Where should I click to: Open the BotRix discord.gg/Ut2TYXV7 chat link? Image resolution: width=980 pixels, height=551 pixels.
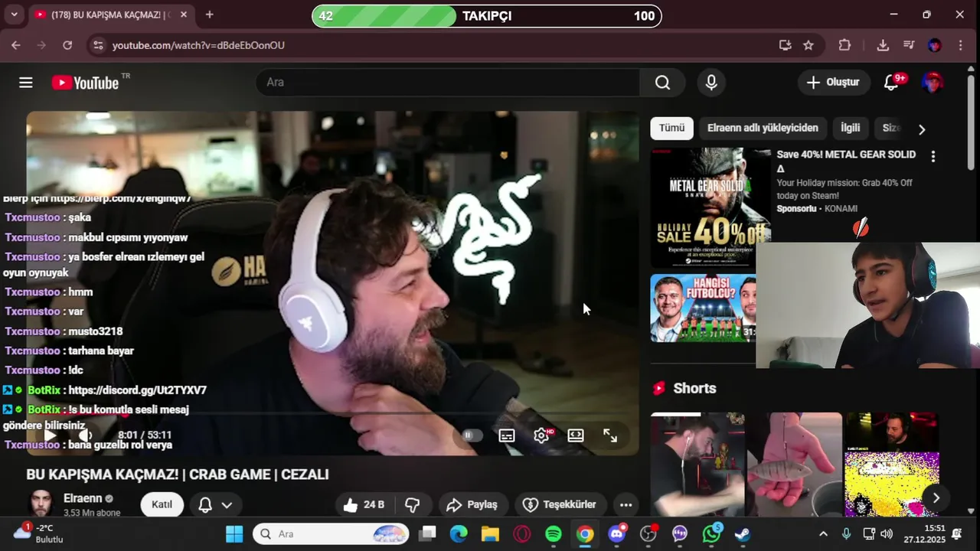[137, 390]
